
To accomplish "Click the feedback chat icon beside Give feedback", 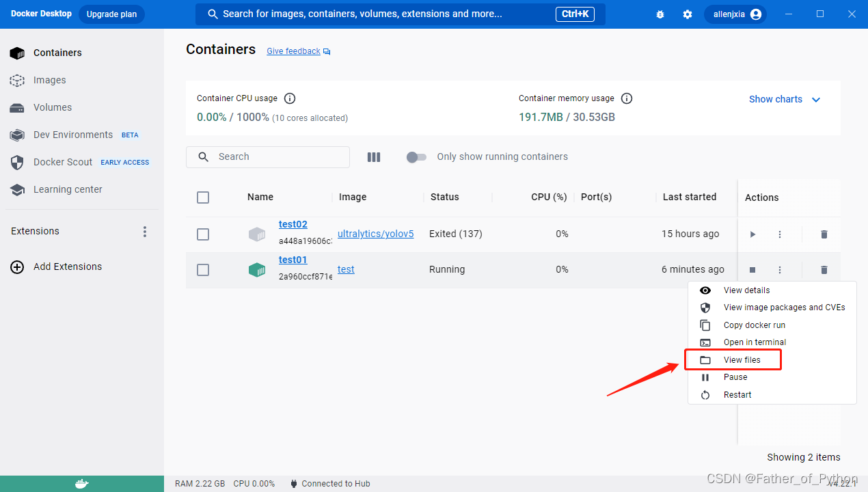I will tap(327, 52).
